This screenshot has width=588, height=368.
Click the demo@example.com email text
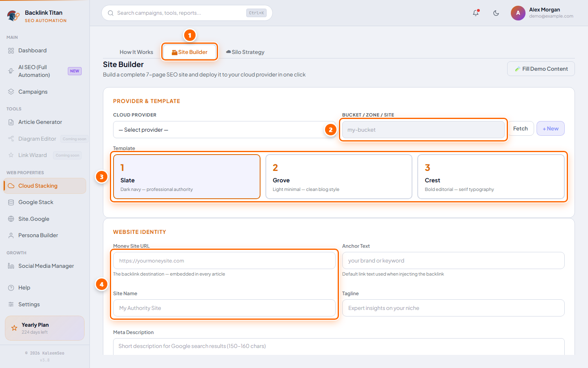coord(551,16)
